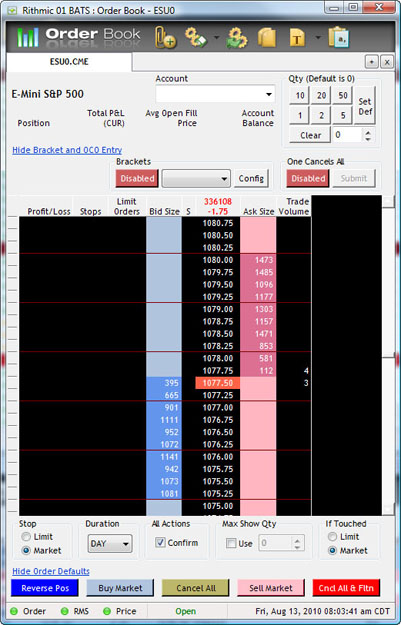Click the Hide Order Defaults link
Image resolution: width=401 pixels, height=625 pixels.
[51, 571]
